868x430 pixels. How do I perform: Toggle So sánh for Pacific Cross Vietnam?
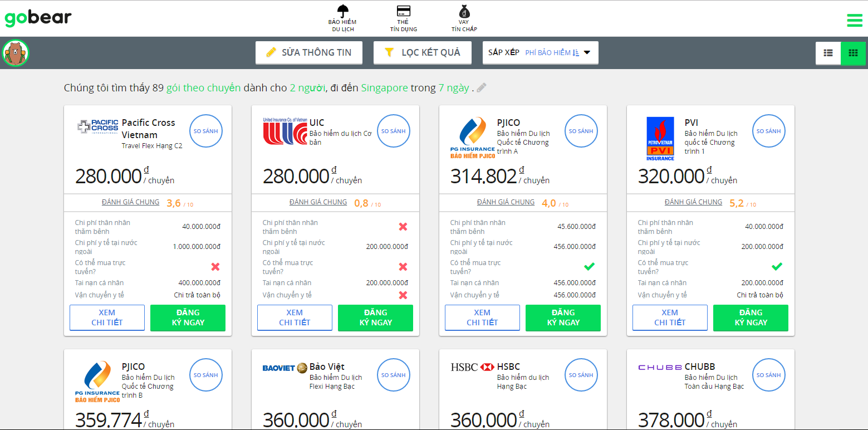206,131
